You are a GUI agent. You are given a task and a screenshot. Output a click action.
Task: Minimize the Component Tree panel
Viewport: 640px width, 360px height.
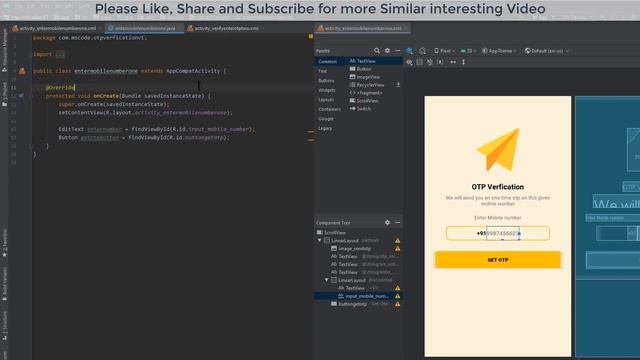[x=398, y=222]
